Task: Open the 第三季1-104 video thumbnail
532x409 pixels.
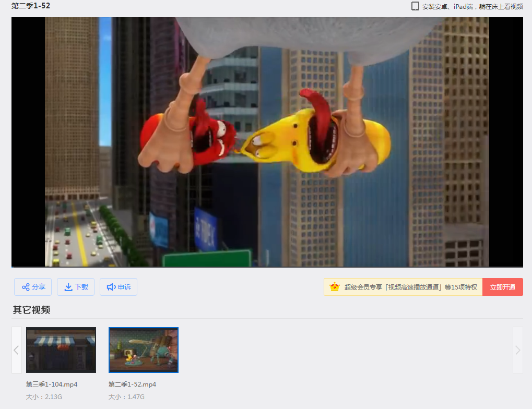Action: 61,350
